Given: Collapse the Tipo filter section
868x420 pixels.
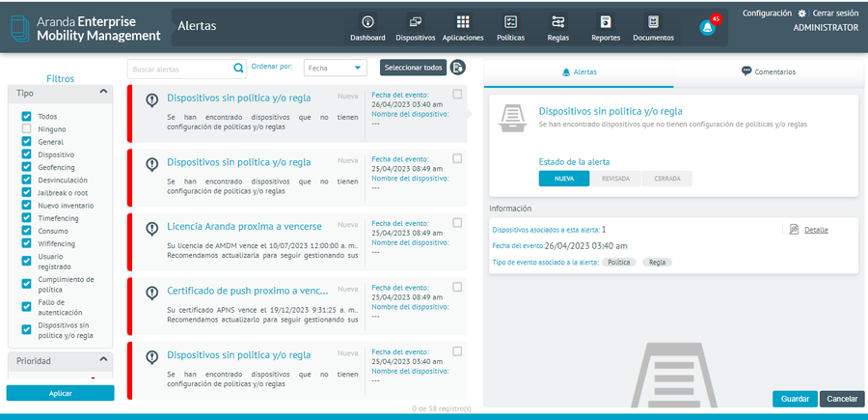Looking at the screenshot, I should tap(103, 93).
